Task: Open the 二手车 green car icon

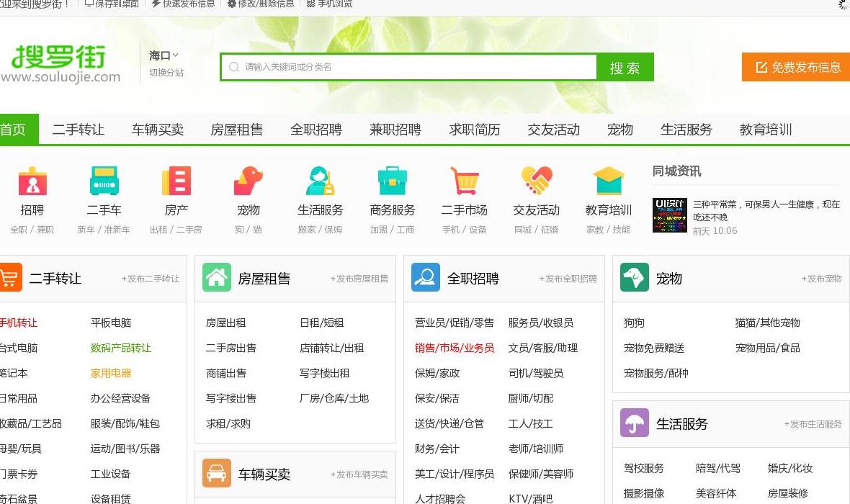Action: pos(104,181)
